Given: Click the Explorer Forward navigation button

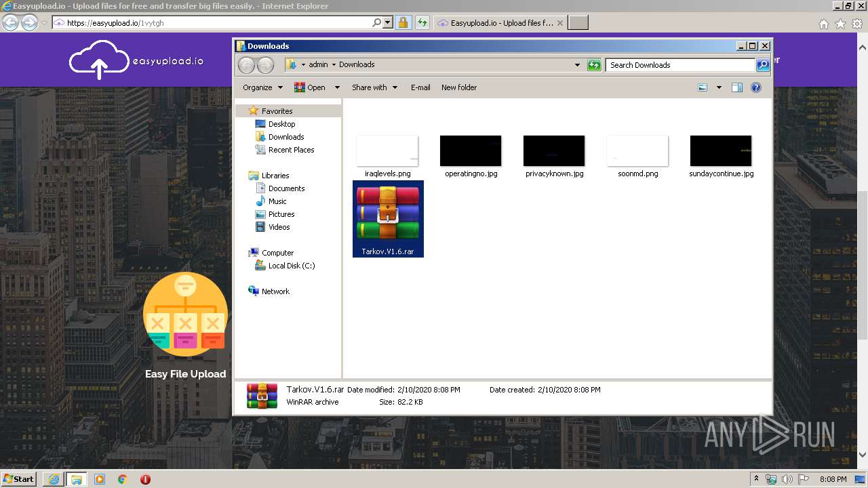Looking at the screenshot, I should point(265,65).
